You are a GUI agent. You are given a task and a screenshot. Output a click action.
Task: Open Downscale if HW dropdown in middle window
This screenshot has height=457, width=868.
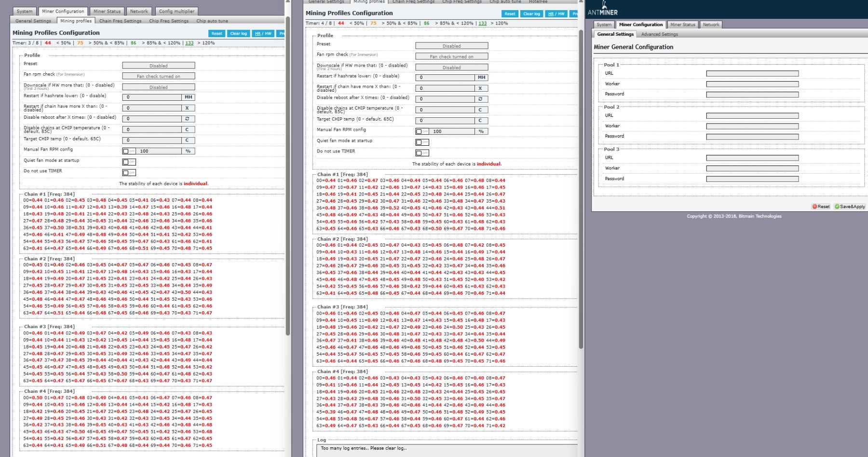point(452,68)
